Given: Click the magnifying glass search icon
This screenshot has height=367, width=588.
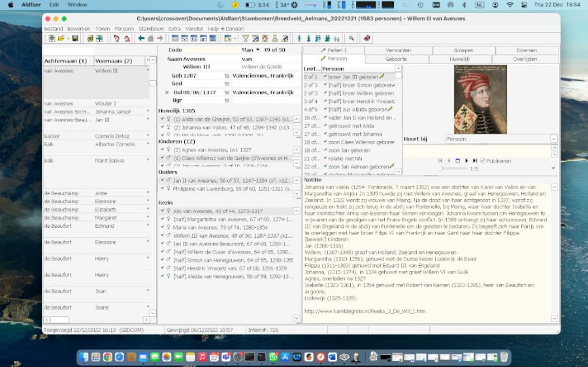Looking at the screenshot, I should pyautogui.click(x=351, y=39).
